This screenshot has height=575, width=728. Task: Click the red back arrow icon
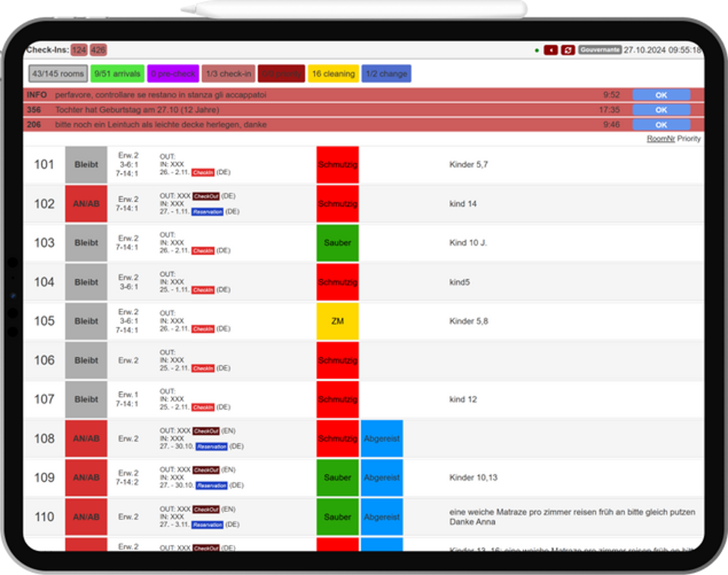[x=551, y=50]
